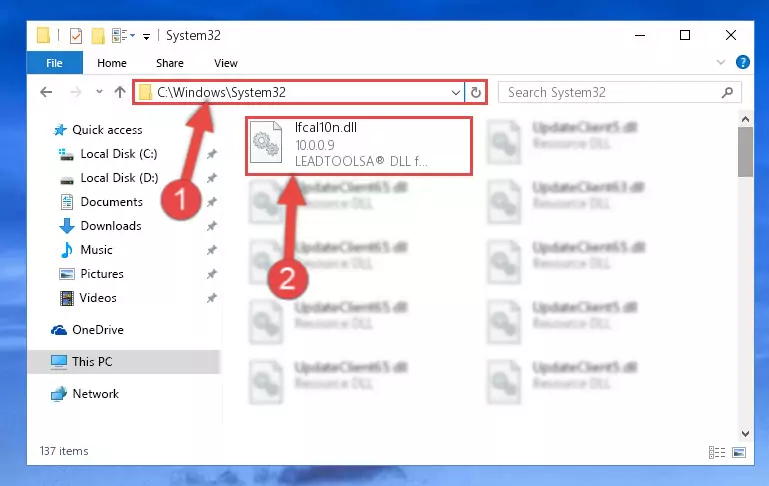Open Local Disk (D:) in sidebar

[119, 178]
